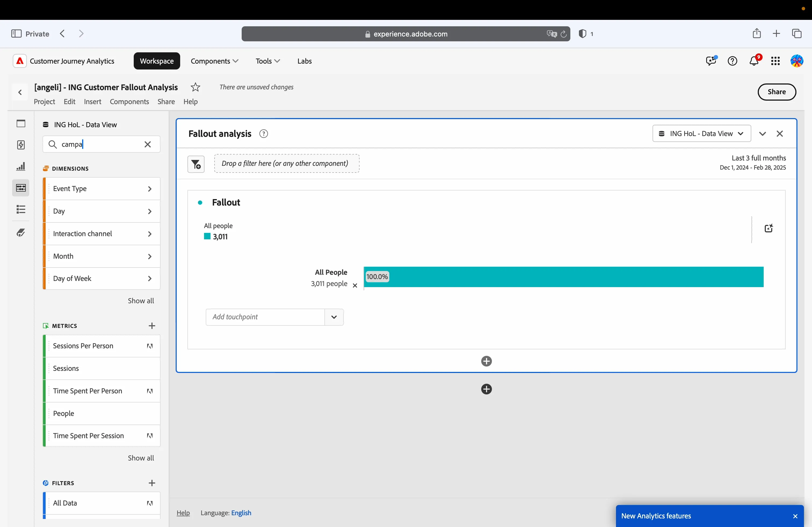This screenshot has width=812, height=527.
Task: Click the teal All people legend swatch
Action: coord(207,236)
